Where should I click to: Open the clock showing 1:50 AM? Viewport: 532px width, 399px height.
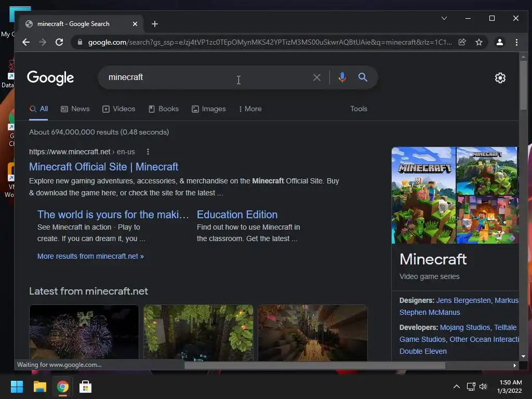click(x=509, y=387)
